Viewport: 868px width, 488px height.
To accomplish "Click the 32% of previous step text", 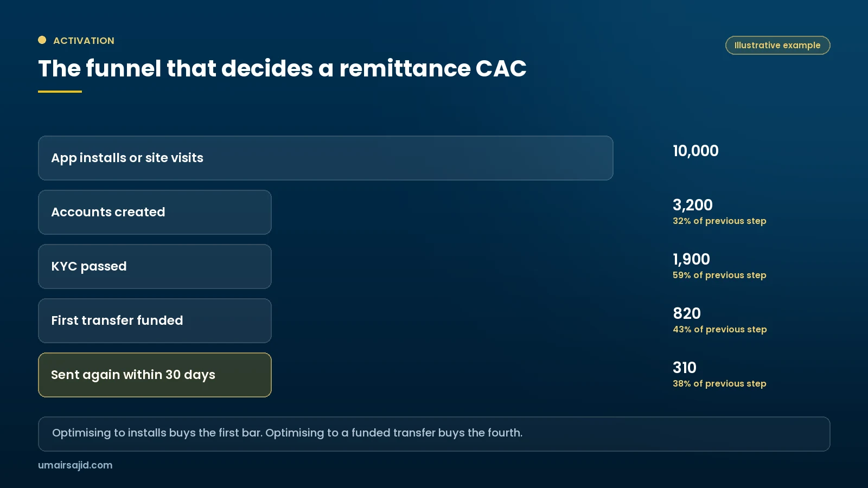I will [719, 221].
